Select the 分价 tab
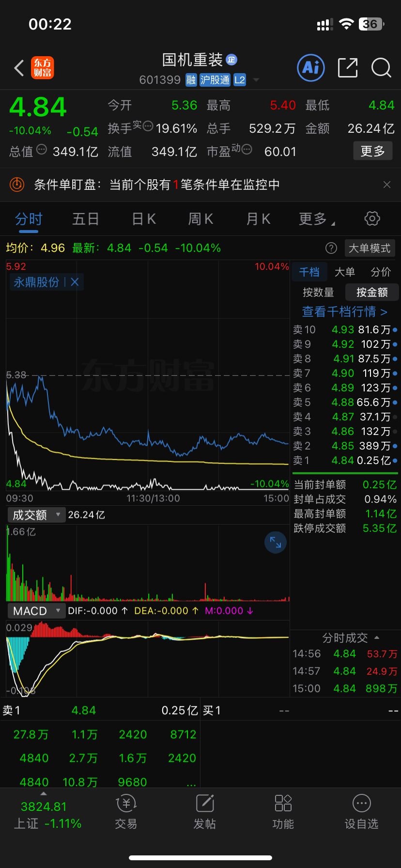Viewport: 401px width, 868px height. tap(381, 272)
